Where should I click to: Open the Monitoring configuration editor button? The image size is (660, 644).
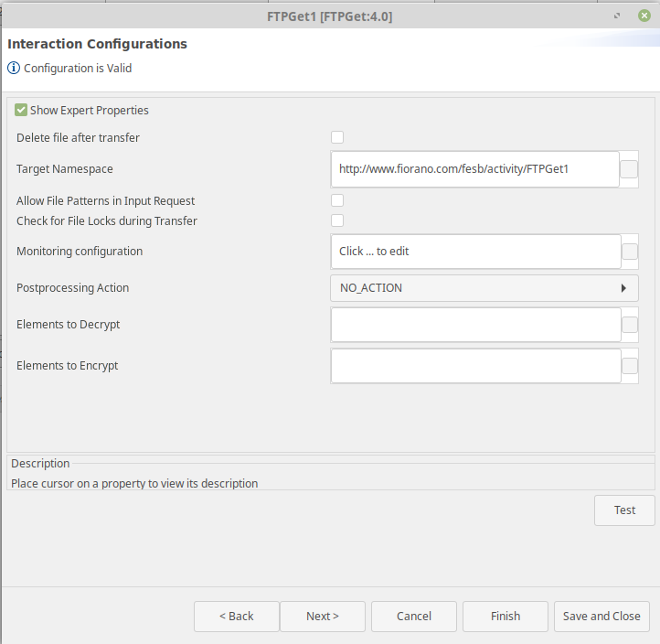(x=630, y=252)
